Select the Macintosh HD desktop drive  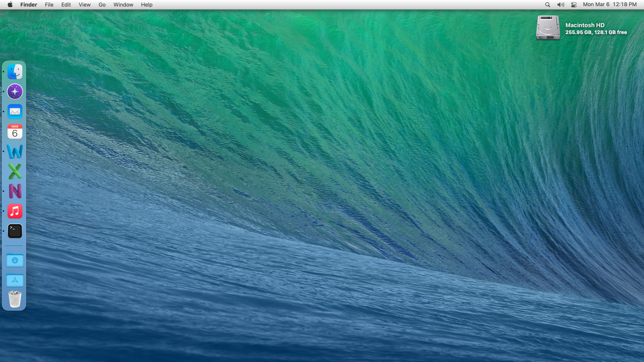pyautogui.click(x=548, y=28)
